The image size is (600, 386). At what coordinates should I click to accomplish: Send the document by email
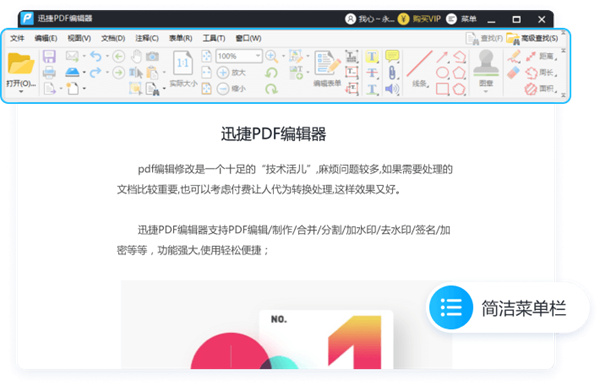pyautogui.click(x=72, y=56)
